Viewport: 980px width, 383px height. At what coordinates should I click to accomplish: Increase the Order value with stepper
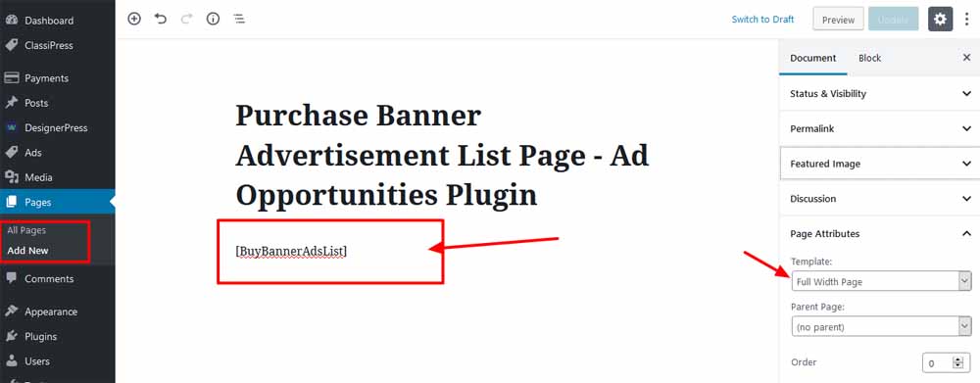coord(957,359)
